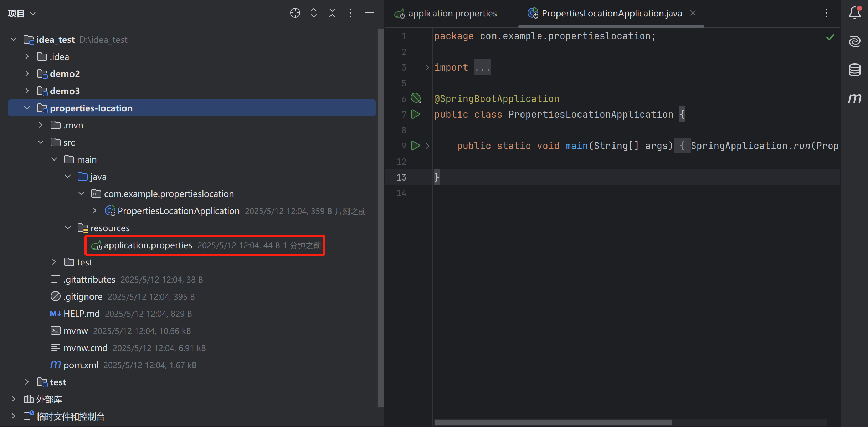Collapse the resources folder node
Viewport: 868px width, 427px height.
[68, 228]
